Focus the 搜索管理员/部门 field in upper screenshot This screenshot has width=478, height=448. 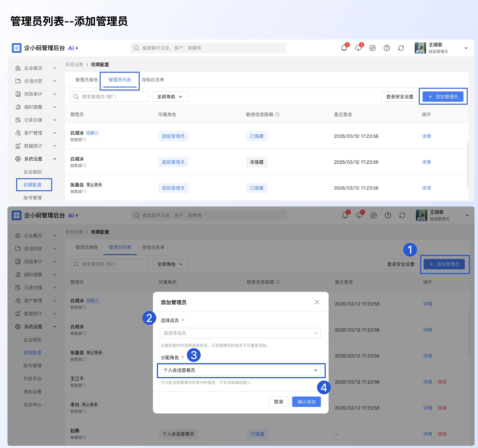tap(109, 97)
